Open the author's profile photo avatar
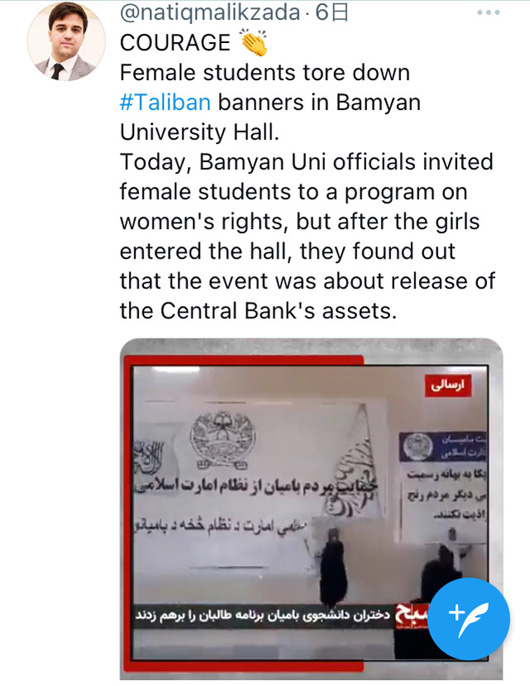Image resolution: width=530 pixels, height=686 pixels. (x=66, y=41)
